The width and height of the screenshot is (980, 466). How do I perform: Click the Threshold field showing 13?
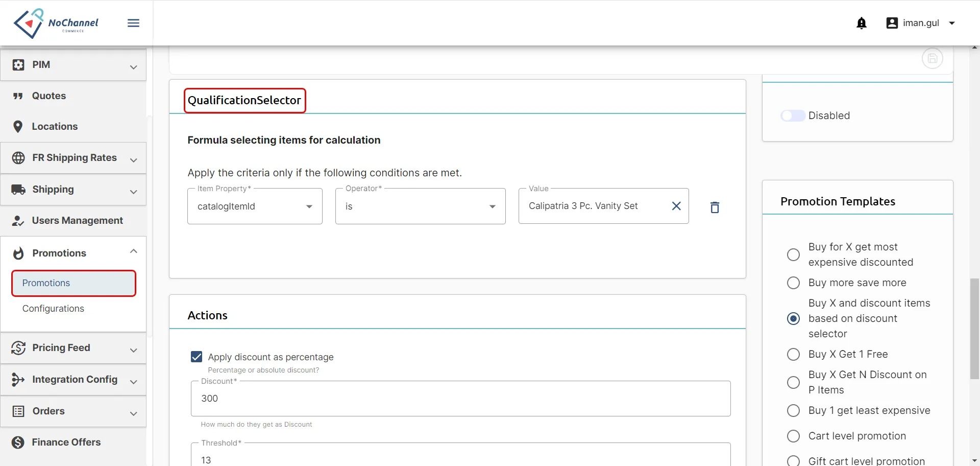pos(460,455)
